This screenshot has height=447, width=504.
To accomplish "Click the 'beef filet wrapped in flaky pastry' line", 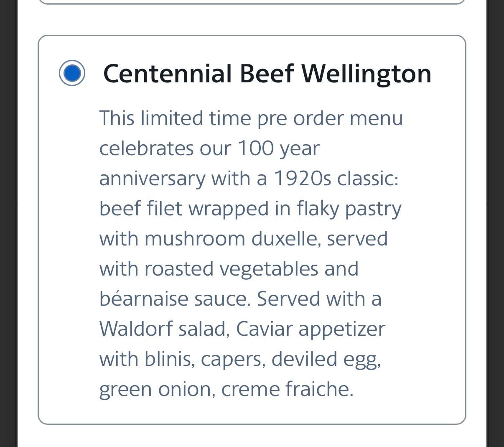I will pyautogui.click(x=250, y=209).
